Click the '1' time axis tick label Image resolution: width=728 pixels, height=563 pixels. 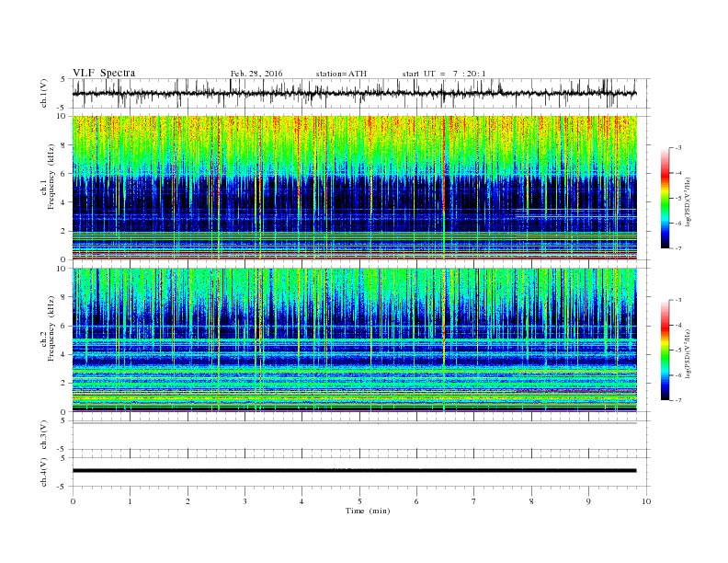coord(131,501)
